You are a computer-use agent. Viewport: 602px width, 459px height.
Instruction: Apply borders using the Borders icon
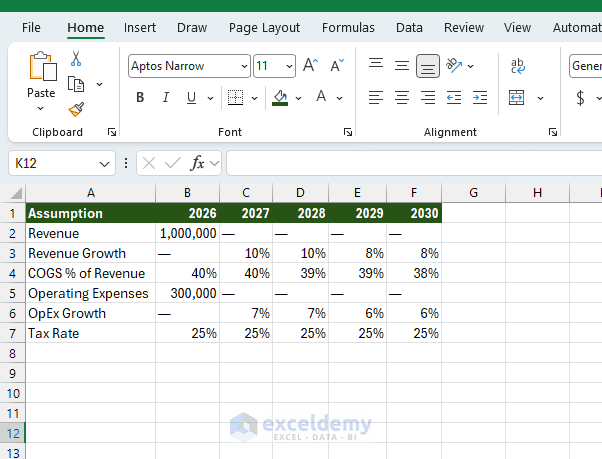point(235,98)
